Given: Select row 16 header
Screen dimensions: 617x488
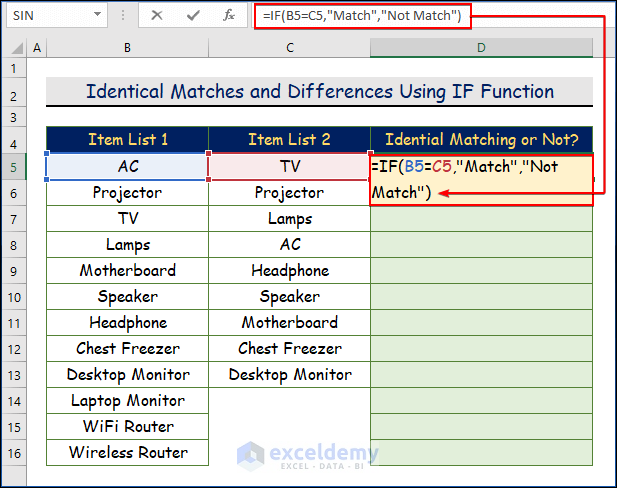Looking at the screenshot, I should [14, 452].
